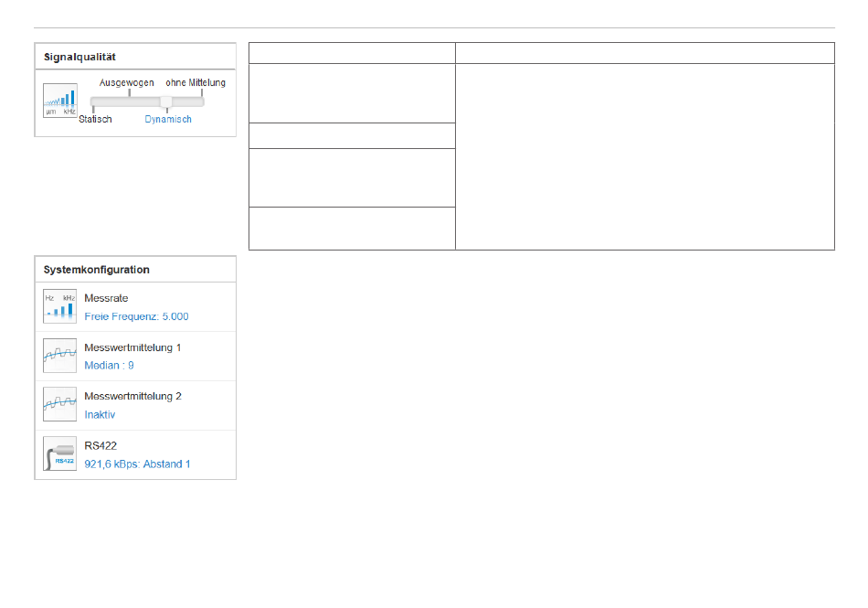
Task: Select the Dynamisch signal quality label
Action: (x=168, y=119)
